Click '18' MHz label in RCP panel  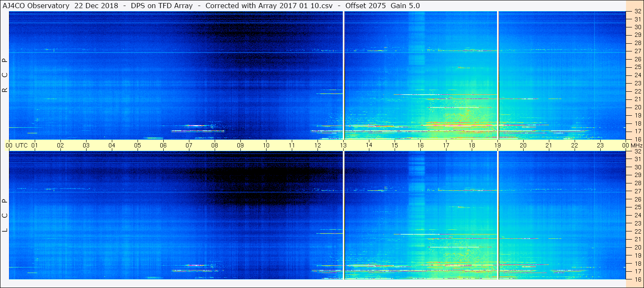click(638, 123)
